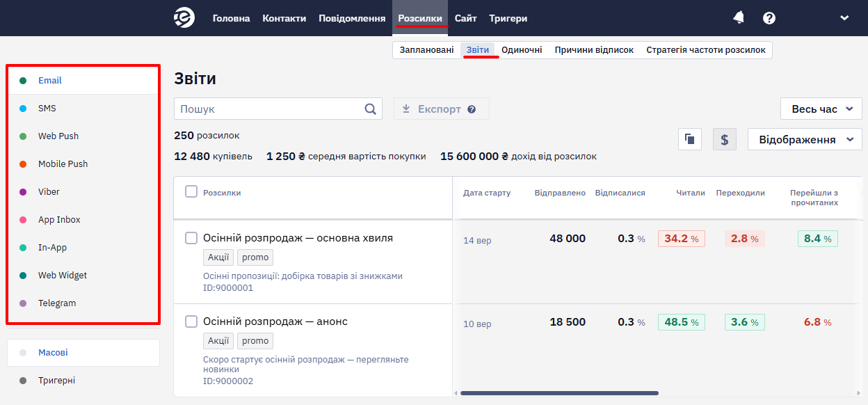Tick checkbox for анонс campaign

tap(191, 321)
